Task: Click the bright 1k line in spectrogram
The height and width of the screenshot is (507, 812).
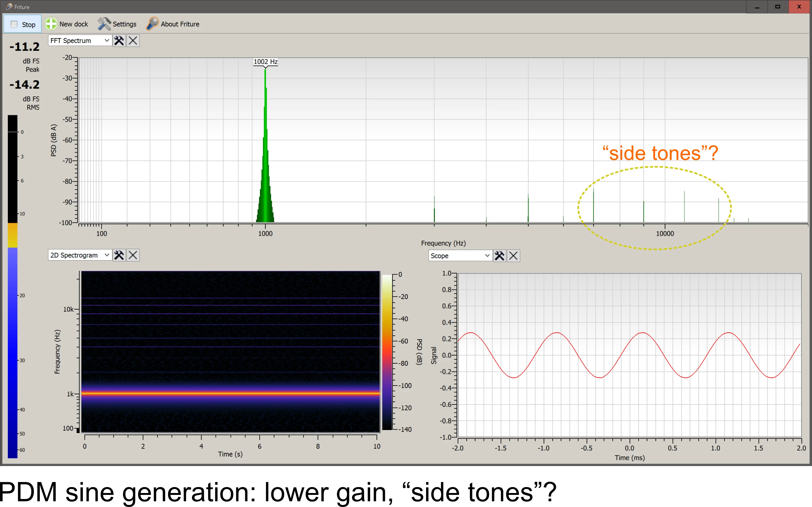Action: point(231,393)
